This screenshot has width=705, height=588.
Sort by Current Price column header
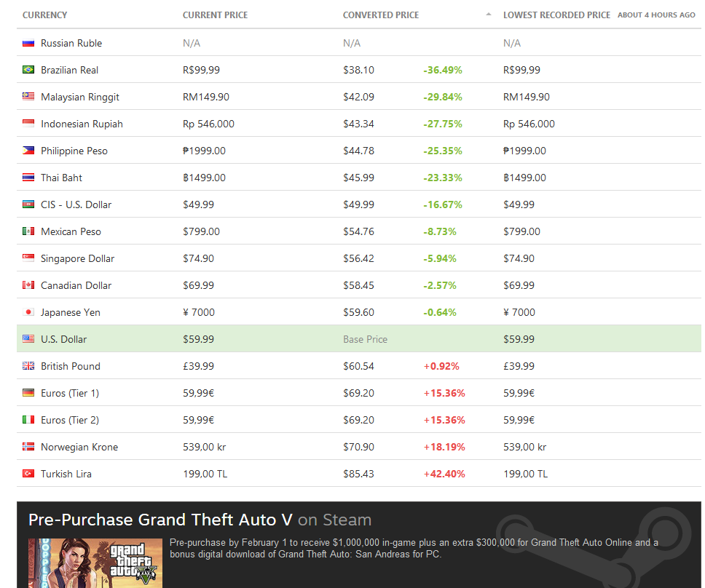click(215, 15)
